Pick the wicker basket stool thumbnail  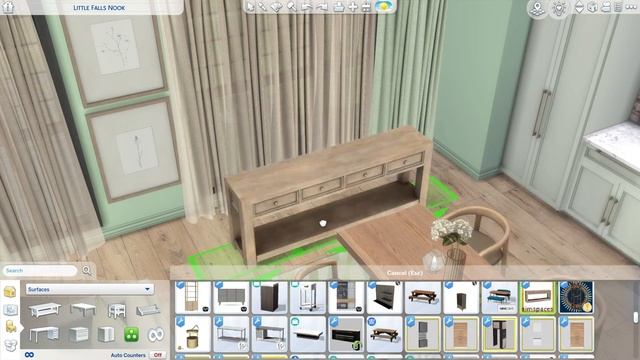[193, 334]
